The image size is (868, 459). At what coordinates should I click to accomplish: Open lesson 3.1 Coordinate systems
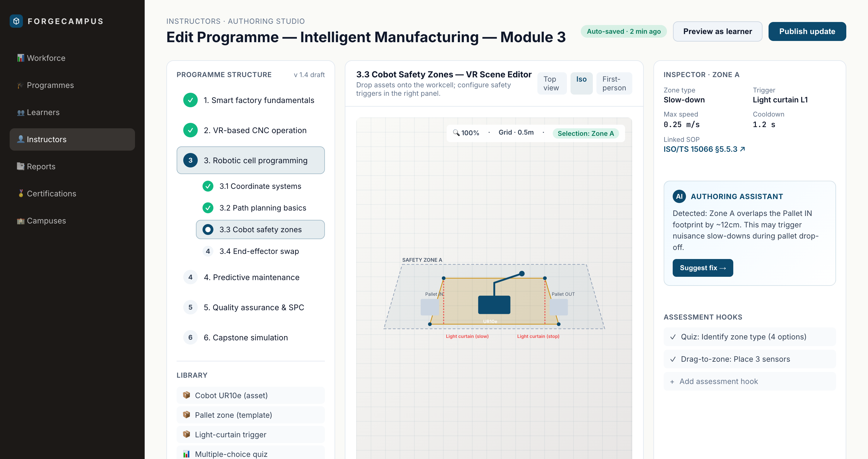point(260,186)
